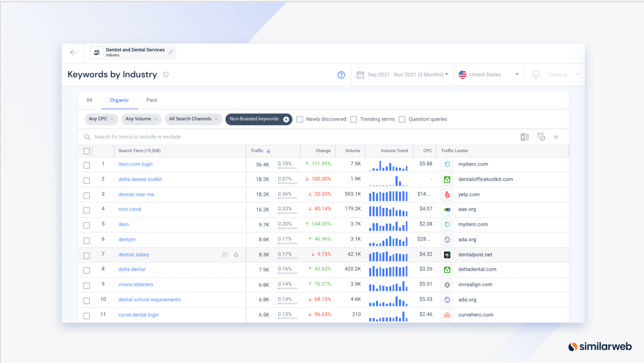Click the back arrow icon
This screenshot has height=363, width=644.
tap(73, 52)
